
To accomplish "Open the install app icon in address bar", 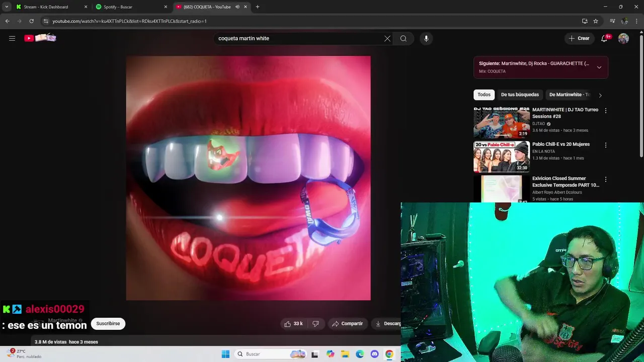I will pyautogui.click(x=585, y=21).
